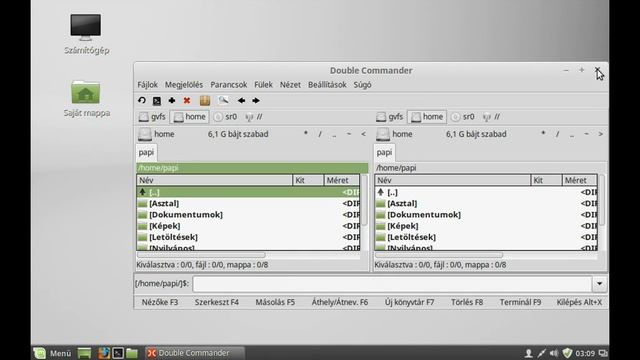Viewport: 640px width, 360px height.
Task: Select [Dokumentumok] folder in left panel
Action: (x=248, y=215)
